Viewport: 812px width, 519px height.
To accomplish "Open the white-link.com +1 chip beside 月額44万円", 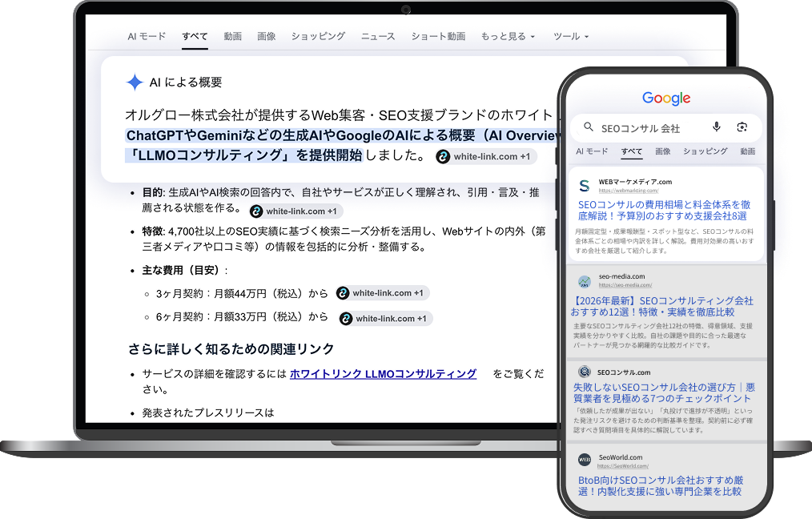I will click(x=382, y=293).
